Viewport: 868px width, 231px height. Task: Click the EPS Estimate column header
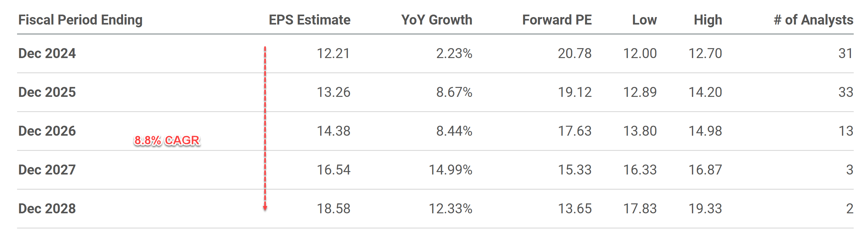point(309,20)
